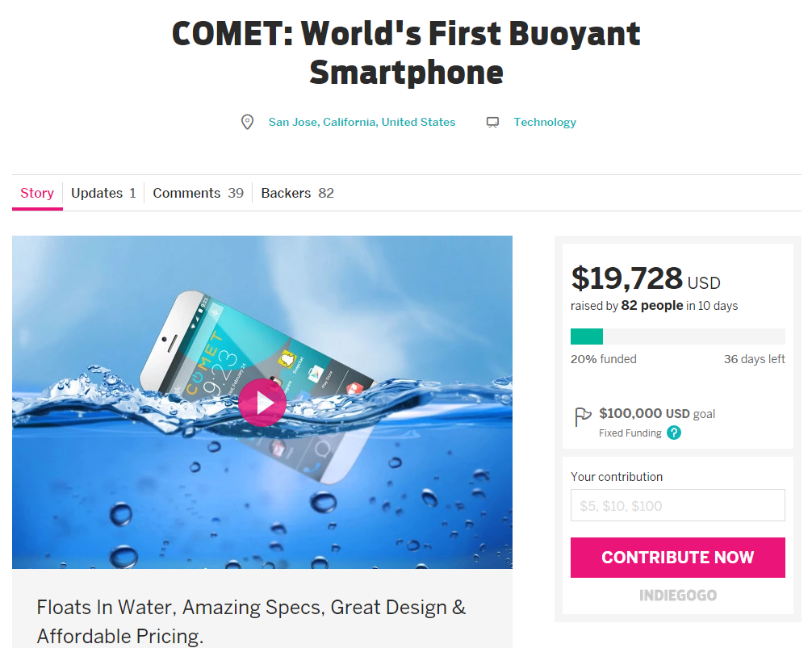This screenshot has height=648, width=812.
Task: Click the Fixed Funding label
Action: click(x=630, y=433)
